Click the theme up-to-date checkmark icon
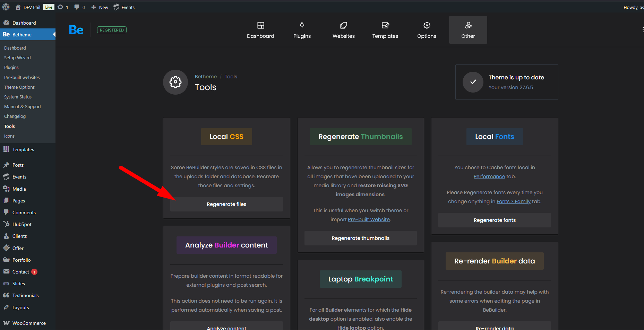 (x=473, y=82)
